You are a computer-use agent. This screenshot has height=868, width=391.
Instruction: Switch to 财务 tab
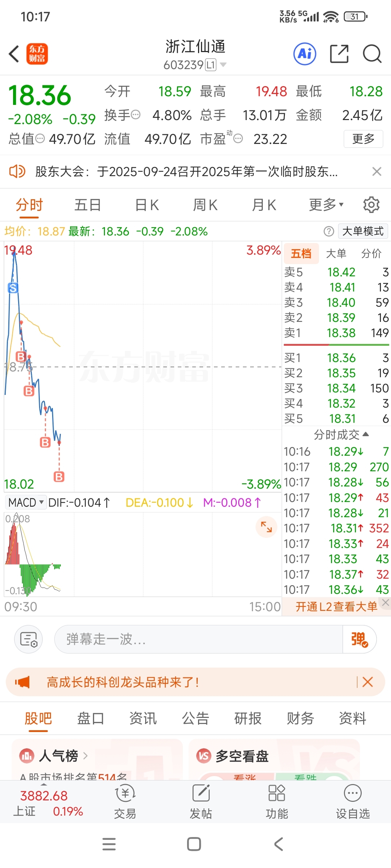coord(300,718)
